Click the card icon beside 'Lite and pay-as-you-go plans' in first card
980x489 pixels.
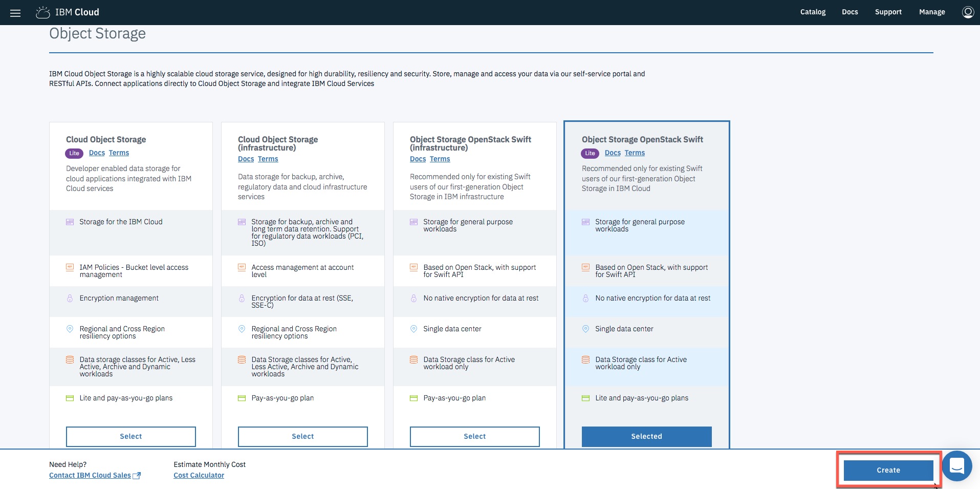[70, 398]
